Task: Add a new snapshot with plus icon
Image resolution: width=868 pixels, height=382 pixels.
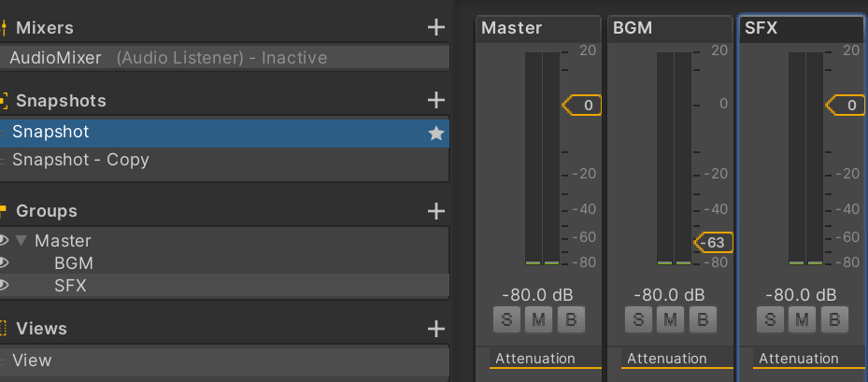Action: (435, 100)
